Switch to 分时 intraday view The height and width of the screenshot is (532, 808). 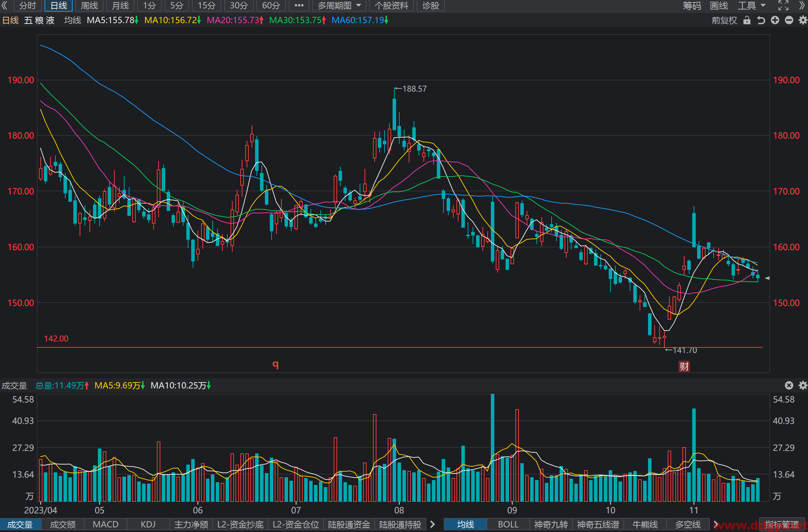[x=27, y=6]
